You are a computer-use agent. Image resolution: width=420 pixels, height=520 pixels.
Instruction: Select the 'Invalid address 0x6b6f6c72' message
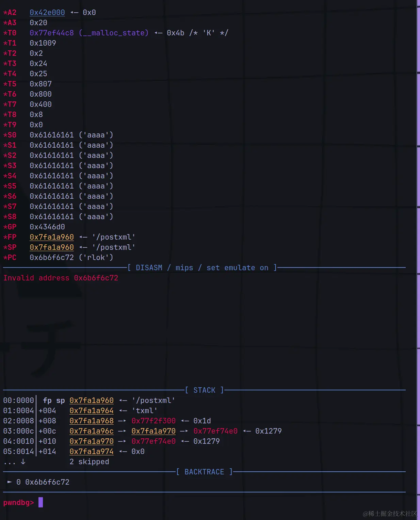61,278
